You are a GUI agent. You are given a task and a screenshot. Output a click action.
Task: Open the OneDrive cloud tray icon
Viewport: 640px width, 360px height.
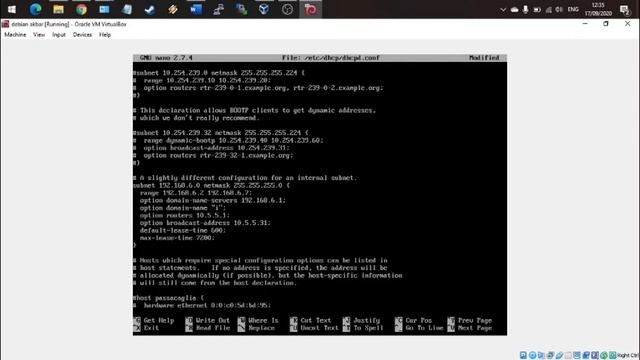point(514,9)
